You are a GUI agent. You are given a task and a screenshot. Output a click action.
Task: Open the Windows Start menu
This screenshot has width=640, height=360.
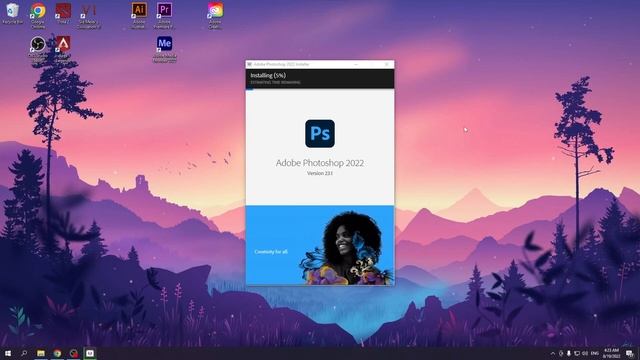click(7, 353)
